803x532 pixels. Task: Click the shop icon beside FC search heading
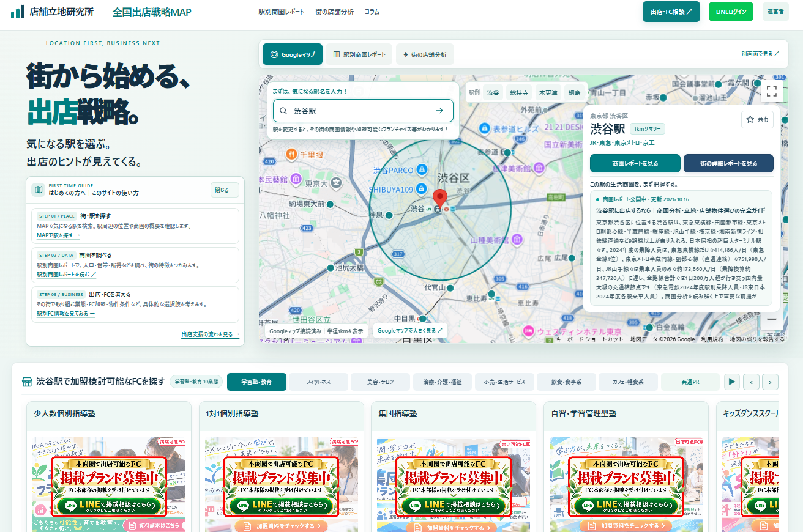click(27, 382)
